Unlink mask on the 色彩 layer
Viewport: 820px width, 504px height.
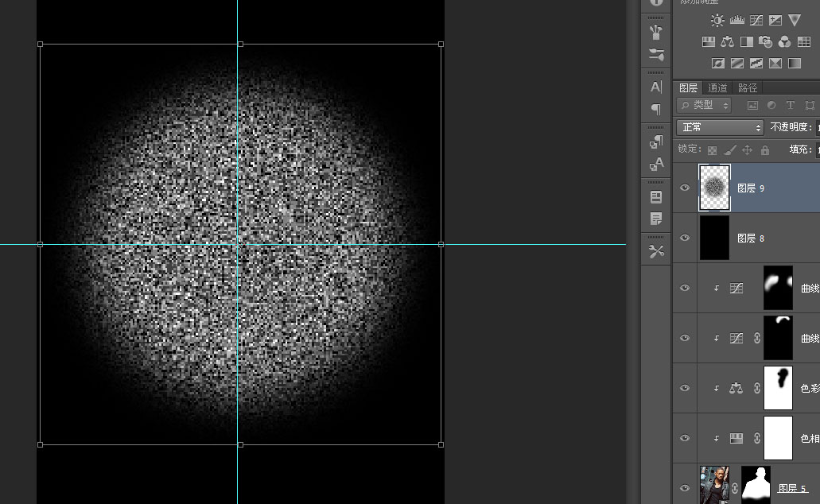click(756, 388)
